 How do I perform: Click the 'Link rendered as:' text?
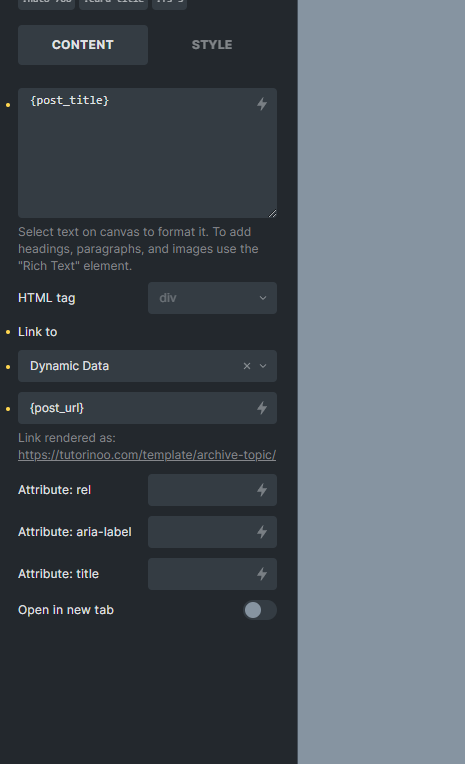[x=67, y=438]
